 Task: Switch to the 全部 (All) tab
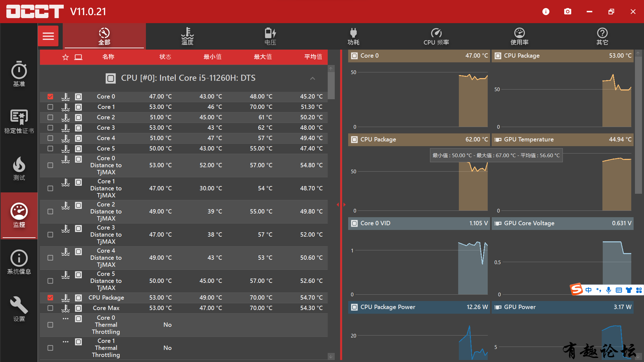click(x=104, y=36)
